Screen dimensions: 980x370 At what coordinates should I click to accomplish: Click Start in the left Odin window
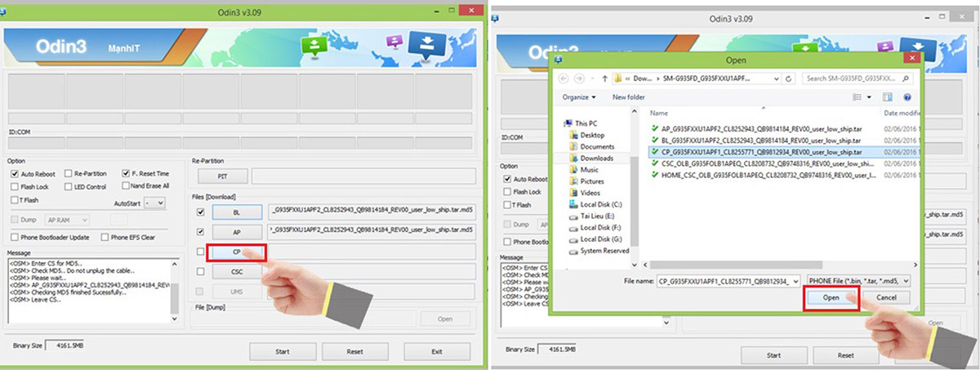pos(283,351)
